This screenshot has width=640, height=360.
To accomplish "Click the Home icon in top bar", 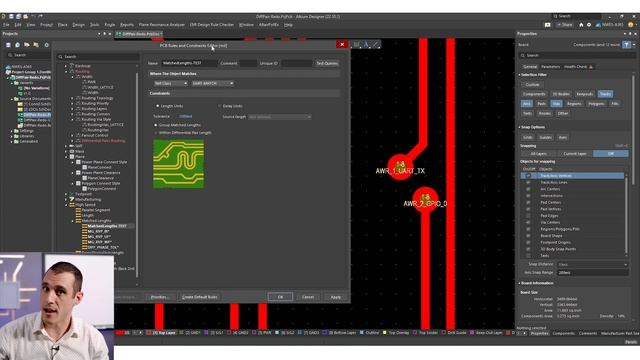I will click(x=581, y=25).
